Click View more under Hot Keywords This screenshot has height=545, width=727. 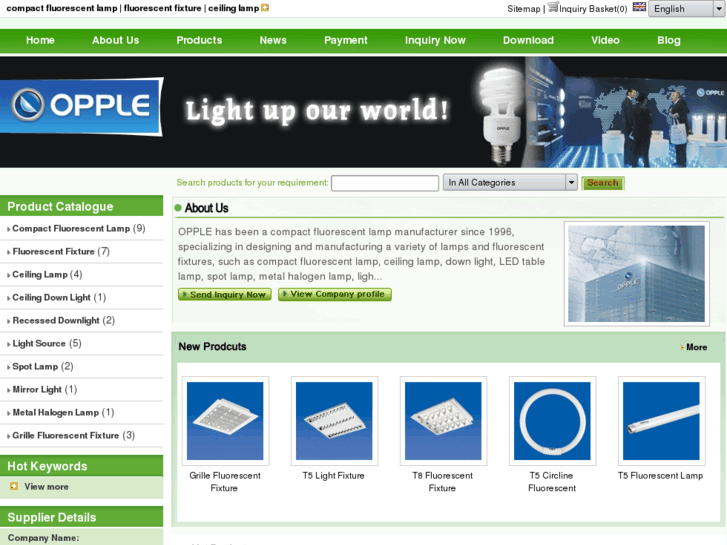[x=46, y=487]
